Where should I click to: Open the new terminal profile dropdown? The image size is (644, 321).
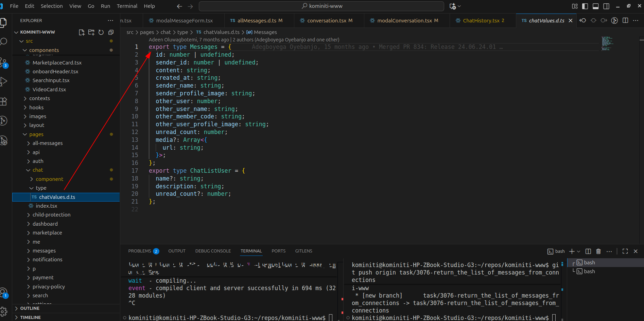(x=579, y=251)
